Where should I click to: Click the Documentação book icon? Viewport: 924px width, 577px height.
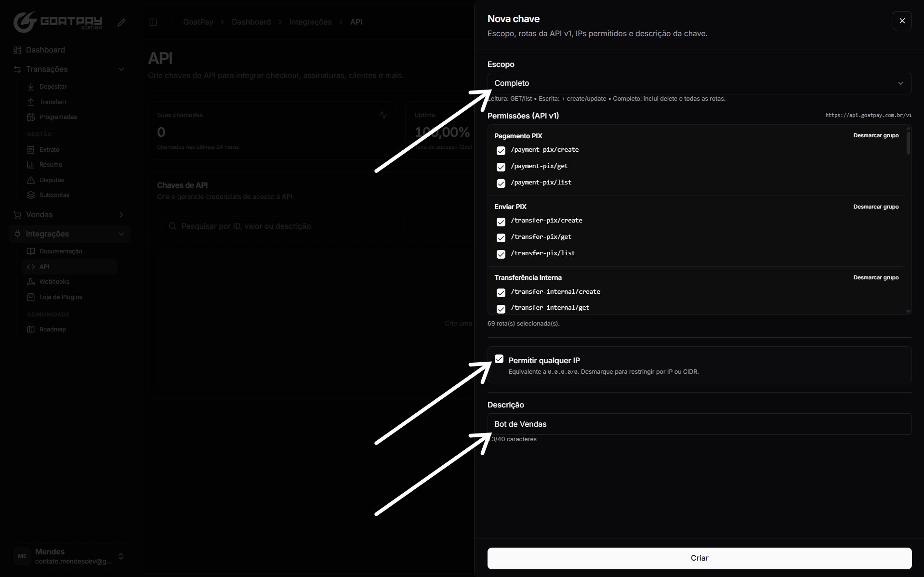click(31, 251)
